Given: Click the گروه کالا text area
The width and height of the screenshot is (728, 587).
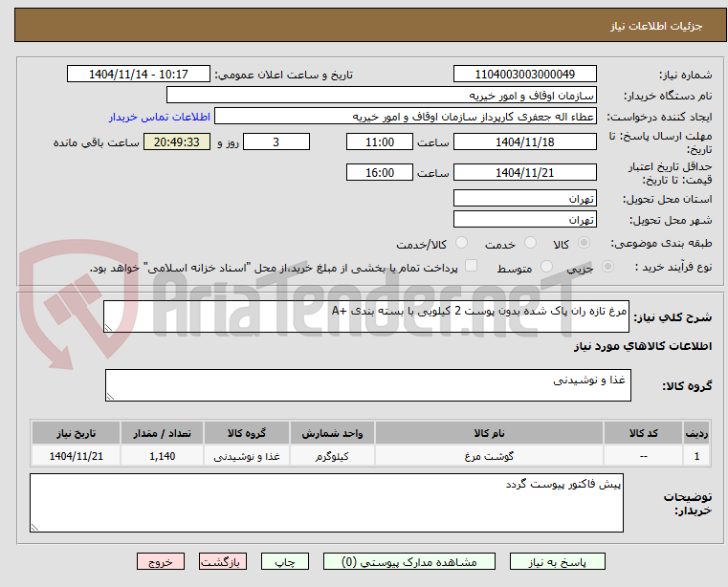Looking at the screenshot, I should pyautogui.click(x=368, y=385).
